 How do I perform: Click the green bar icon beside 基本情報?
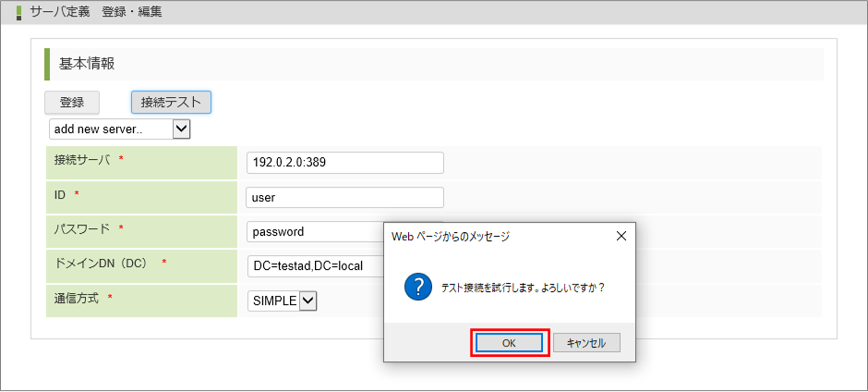tap(47, 64)
